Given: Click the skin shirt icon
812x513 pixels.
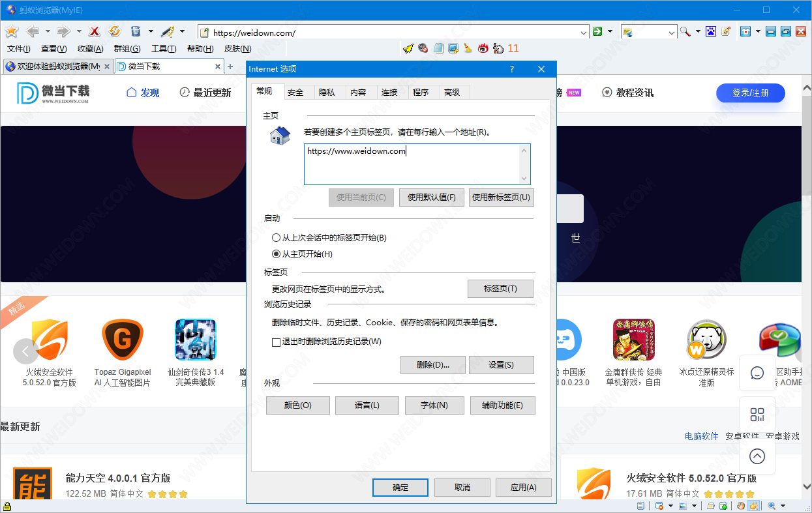Looking at the screenshot, I should 745,31.
